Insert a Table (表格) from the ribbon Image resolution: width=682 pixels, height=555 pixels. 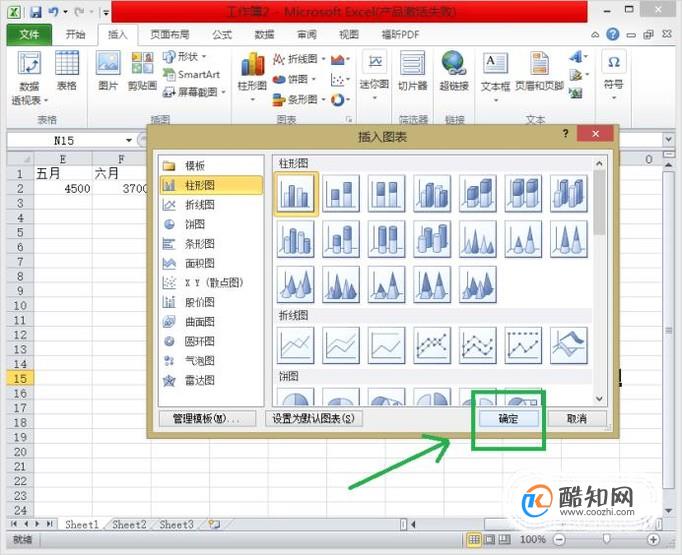[67, 71]
